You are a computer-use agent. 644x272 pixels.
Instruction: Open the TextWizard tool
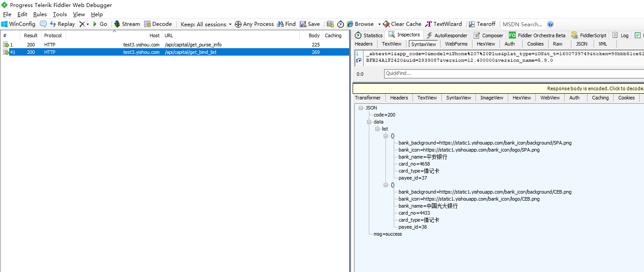[x=444, y=24]
